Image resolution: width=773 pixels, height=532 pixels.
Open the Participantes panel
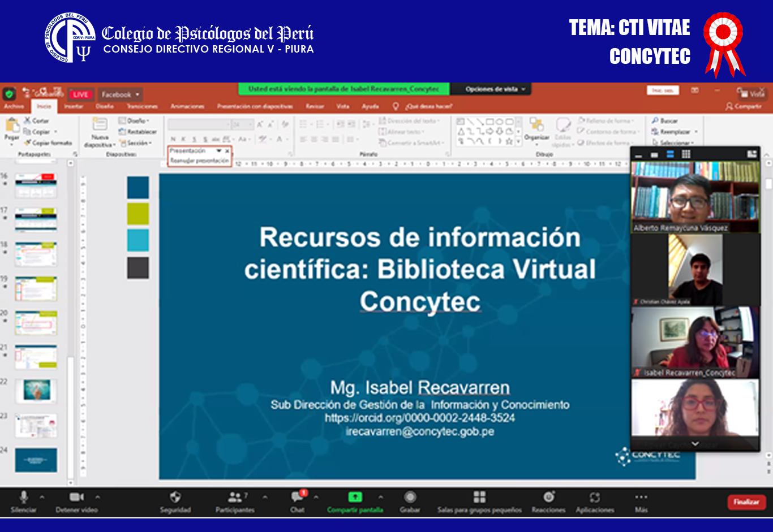235,501
